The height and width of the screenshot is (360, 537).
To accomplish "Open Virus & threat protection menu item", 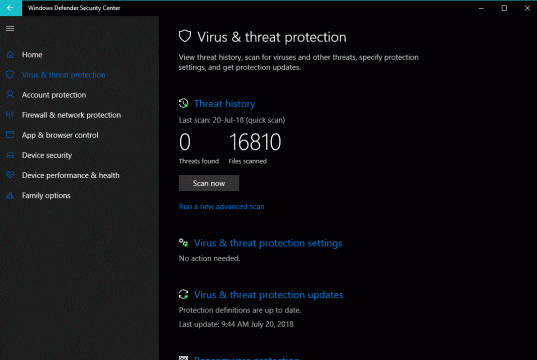I will point(64,75).
